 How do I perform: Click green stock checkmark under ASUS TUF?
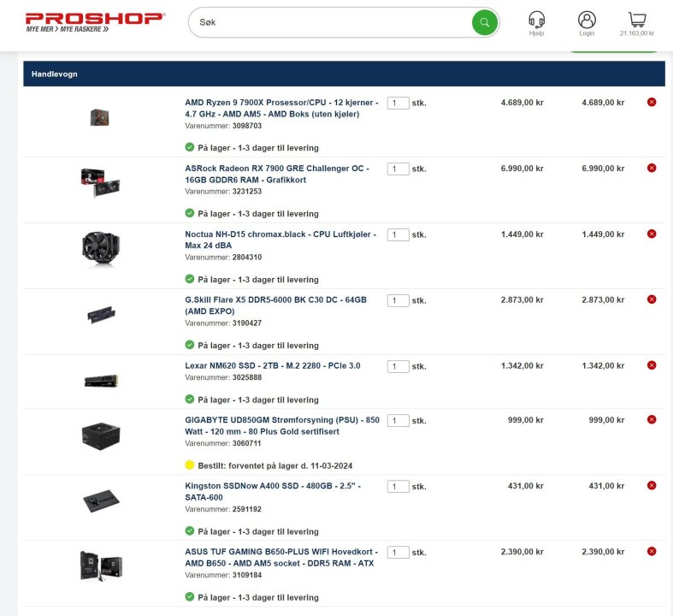(x=190, y=596)
